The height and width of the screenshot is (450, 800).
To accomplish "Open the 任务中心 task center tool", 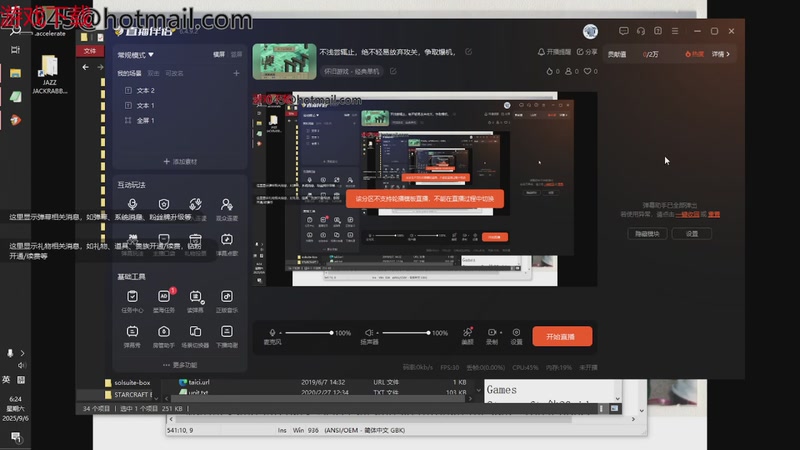I will [x=132, y=301].
